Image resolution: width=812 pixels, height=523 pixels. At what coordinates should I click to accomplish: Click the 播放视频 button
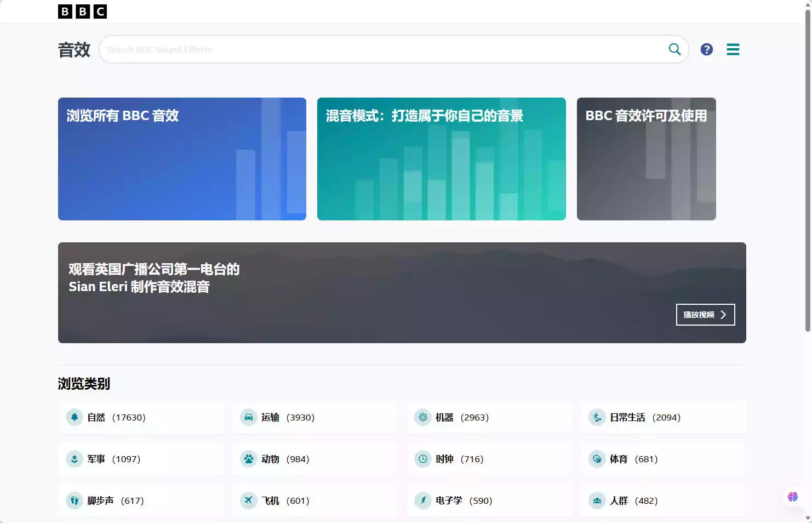(706, 315)
